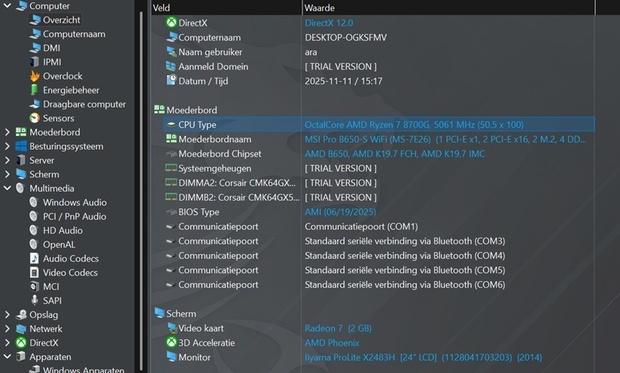
Task: Collapse the Multimedia tree node
Action: [x=7, y=188]
